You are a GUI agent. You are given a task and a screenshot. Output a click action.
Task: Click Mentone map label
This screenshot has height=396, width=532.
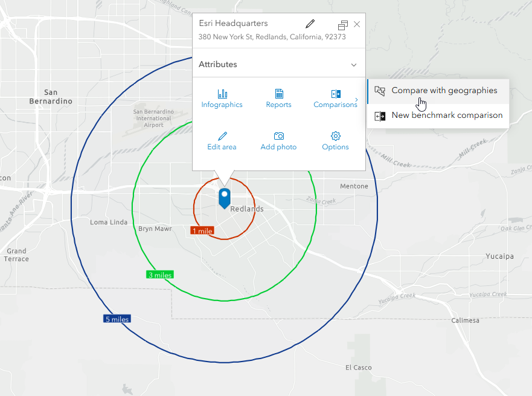pyautogui.click(x=354, y=186)
